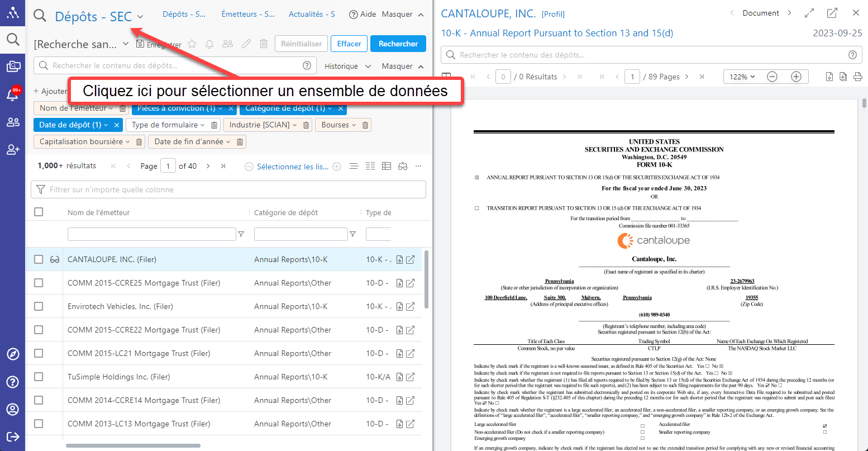
Task: Click the add-user icon in sidebar
Action: pos(13,149)
